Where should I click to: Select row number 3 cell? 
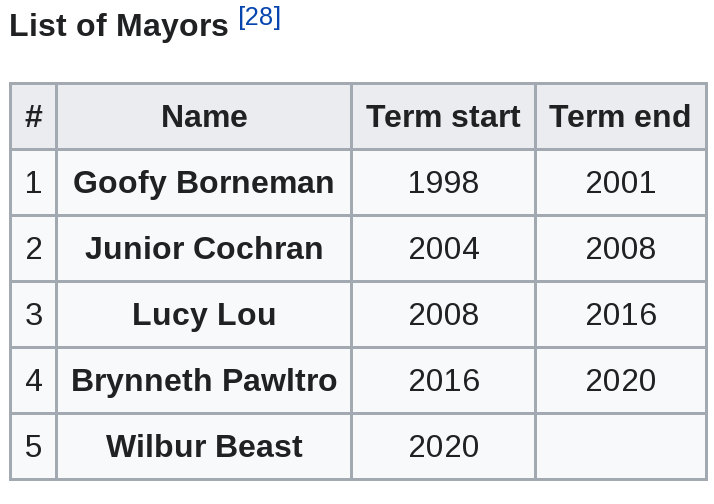click(x=34, y=314)
